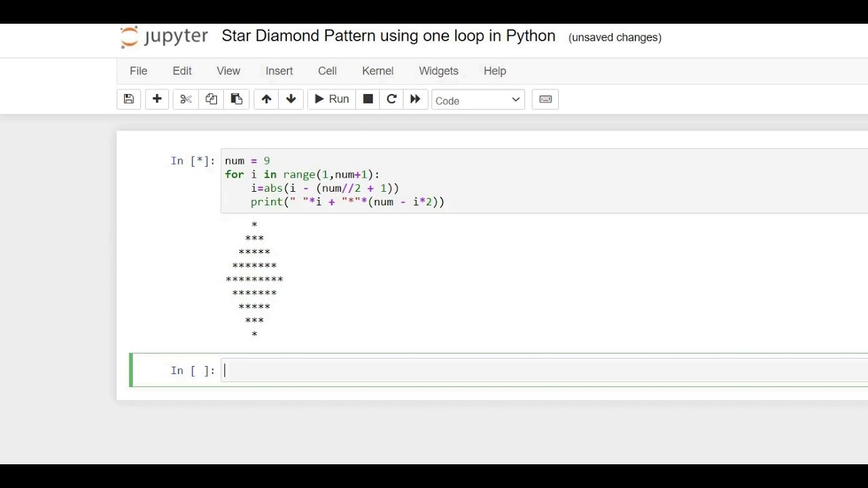
Task: Copy selected cells icon
Action: [x=211, y=99]
